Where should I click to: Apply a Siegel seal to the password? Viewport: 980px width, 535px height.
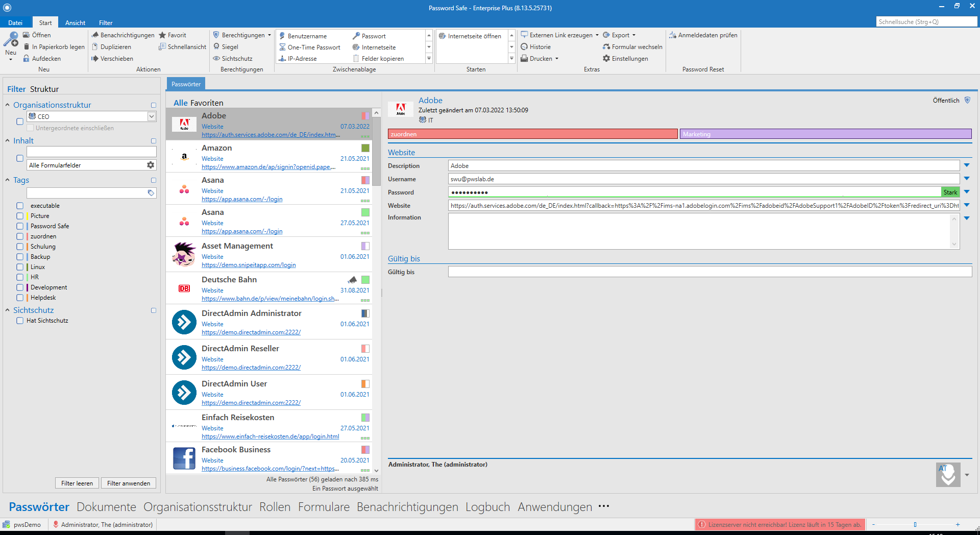click(226, 47)
